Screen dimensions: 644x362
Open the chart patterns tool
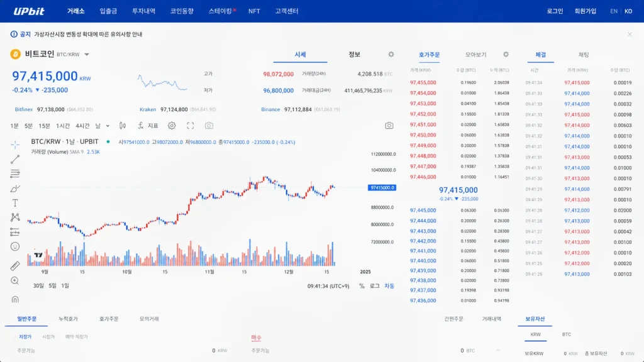tap(15, 217)
